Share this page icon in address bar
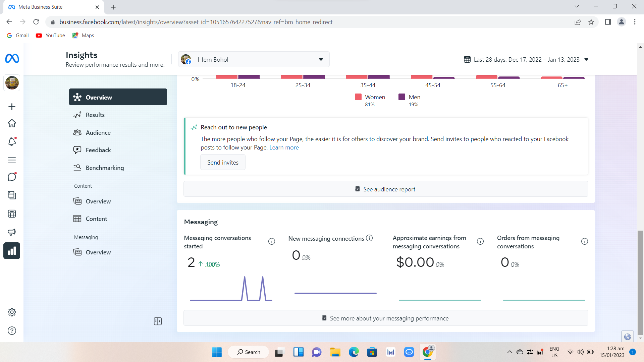Viewport: 644px width, 362px height. click(578, 22)
